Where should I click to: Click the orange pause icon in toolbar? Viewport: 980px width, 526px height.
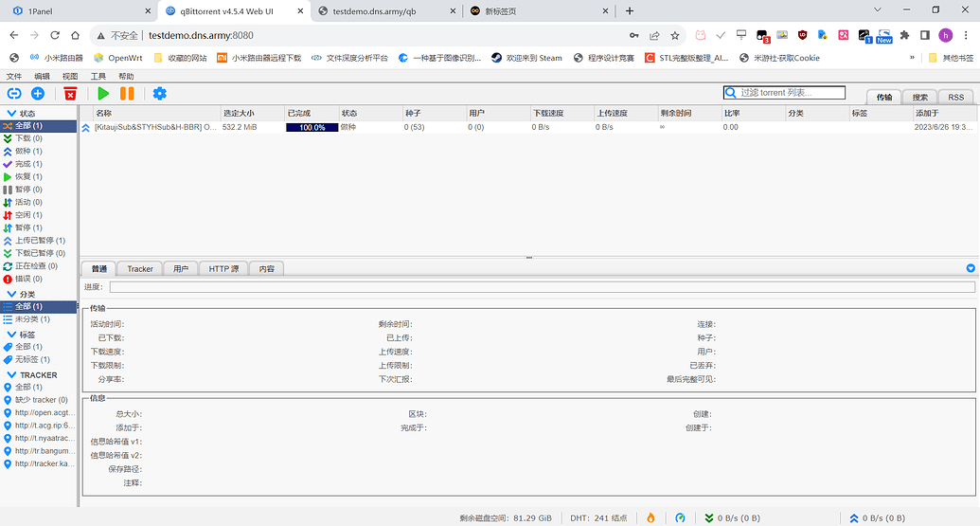(127, 93)
